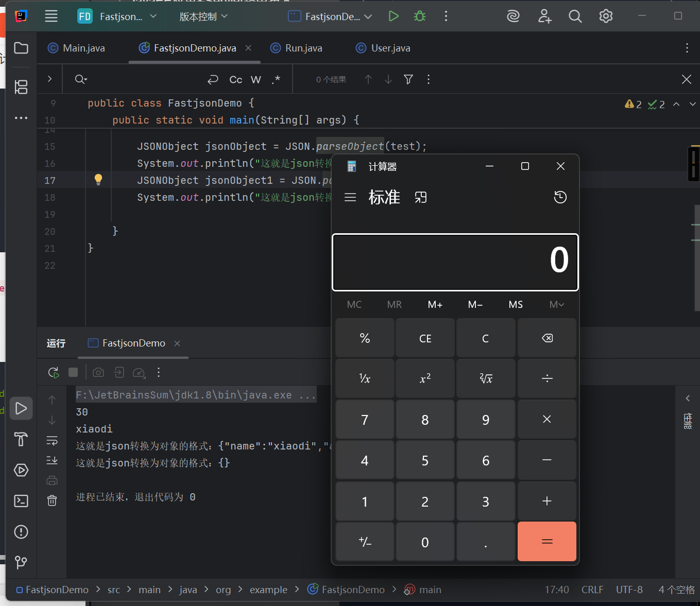700x606 pixels.
Task: Expand calculator memory M dropdown
Action: click(x=556, y=304)
